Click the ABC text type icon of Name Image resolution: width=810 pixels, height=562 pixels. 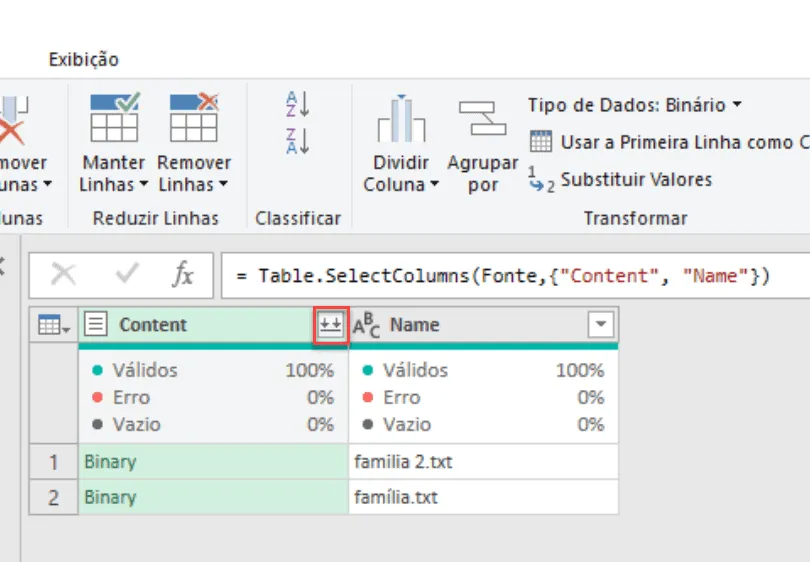(366, 325)
